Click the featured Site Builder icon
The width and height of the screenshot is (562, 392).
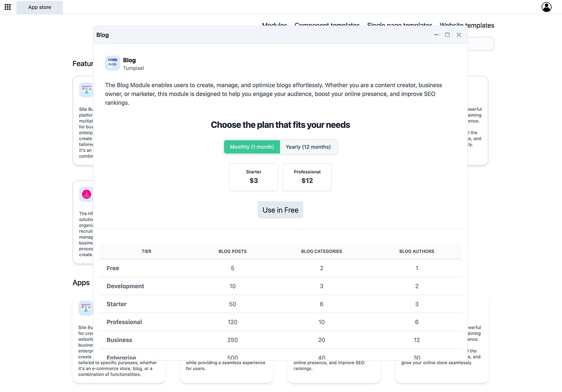[x=86, y=90]
